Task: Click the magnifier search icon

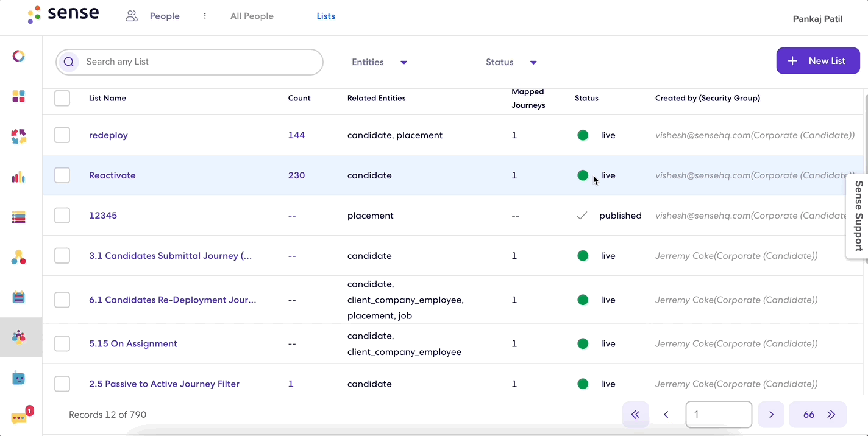Action: point(69,62)
